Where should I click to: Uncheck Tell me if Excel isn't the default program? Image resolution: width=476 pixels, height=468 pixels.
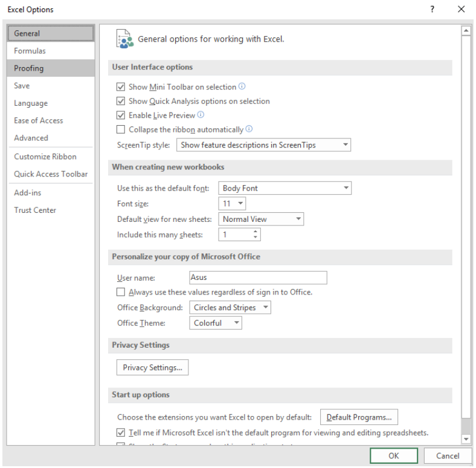tap(121, 432)
